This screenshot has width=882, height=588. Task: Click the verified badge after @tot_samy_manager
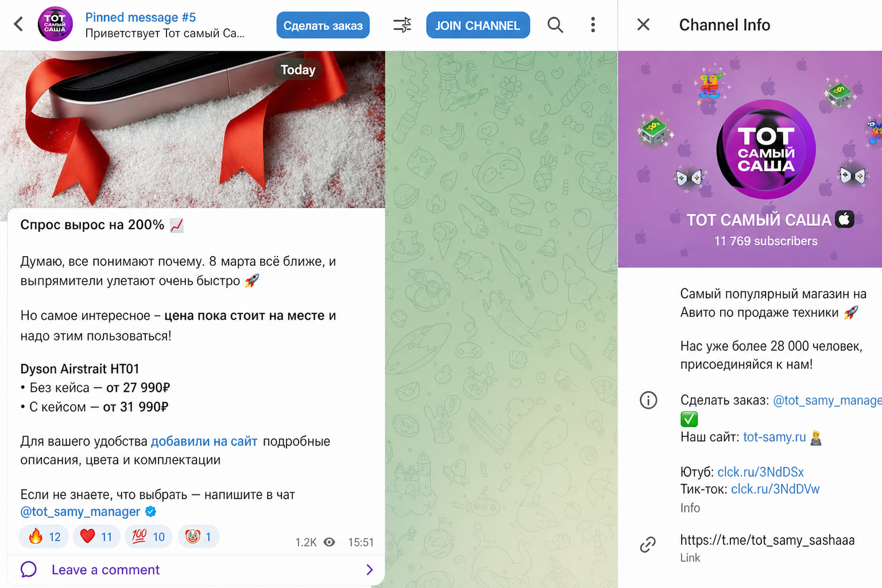coord(150,511)
